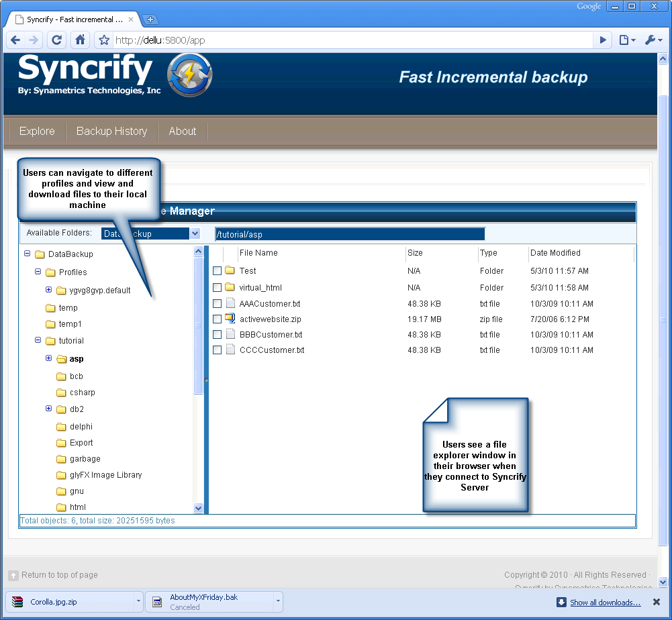Click the Return to top arrow icon

click(13, 576)
